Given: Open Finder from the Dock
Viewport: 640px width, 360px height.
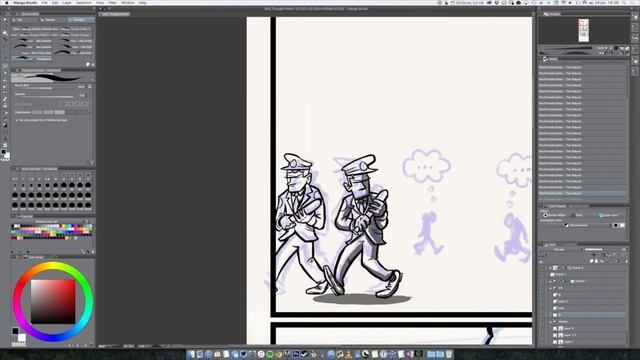Looking at the screenshot, I should coord(191,354).
